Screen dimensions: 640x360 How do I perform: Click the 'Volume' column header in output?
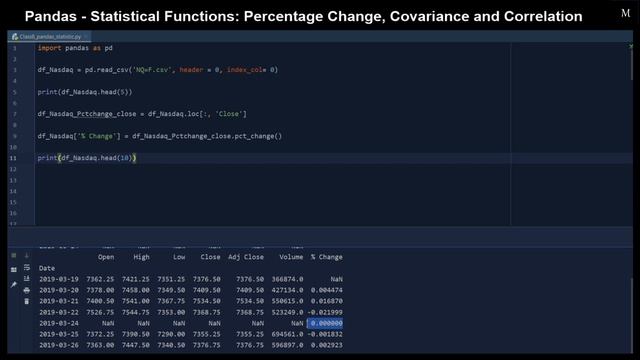coord(291,257)
